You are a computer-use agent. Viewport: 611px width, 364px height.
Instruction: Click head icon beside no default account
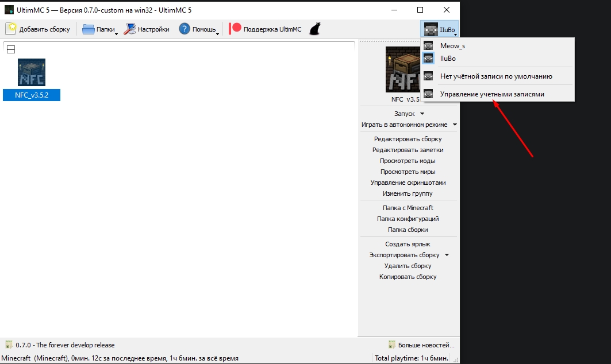(x=428, y=76)
